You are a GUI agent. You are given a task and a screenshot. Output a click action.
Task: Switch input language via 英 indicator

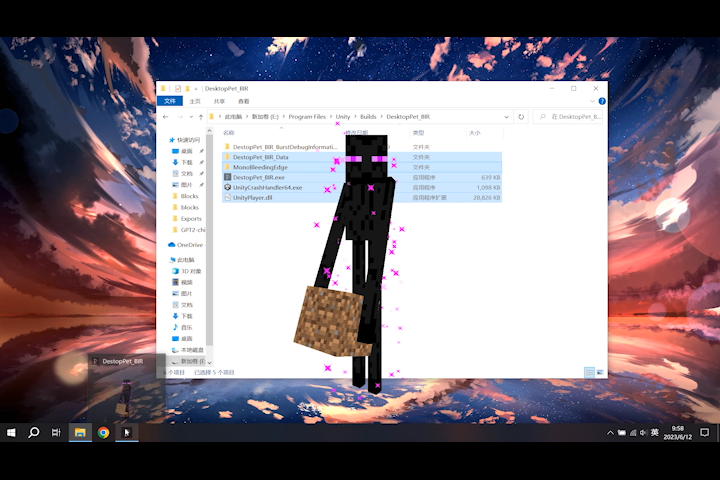coord(654,433)
